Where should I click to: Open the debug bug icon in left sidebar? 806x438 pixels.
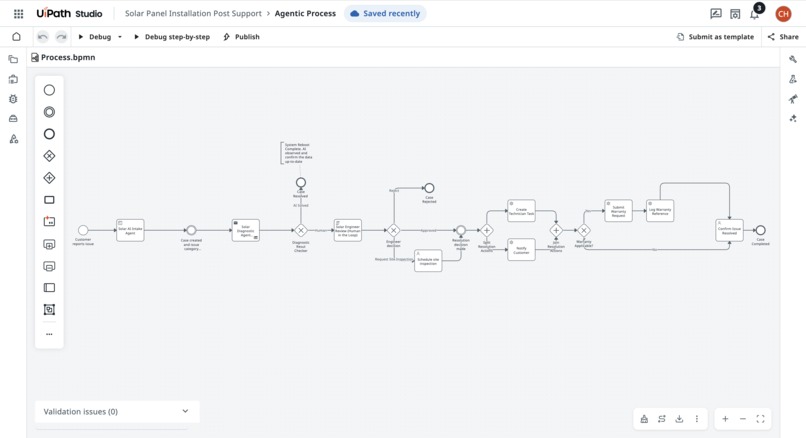pyautogui.click(x=13, y=99)
